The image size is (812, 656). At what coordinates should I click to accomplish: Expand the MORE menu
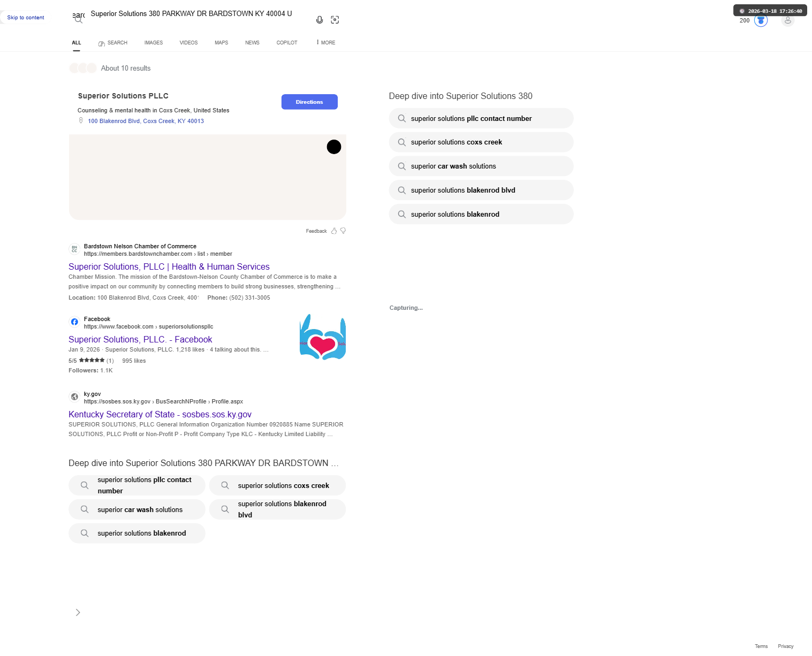coord(325,42)
